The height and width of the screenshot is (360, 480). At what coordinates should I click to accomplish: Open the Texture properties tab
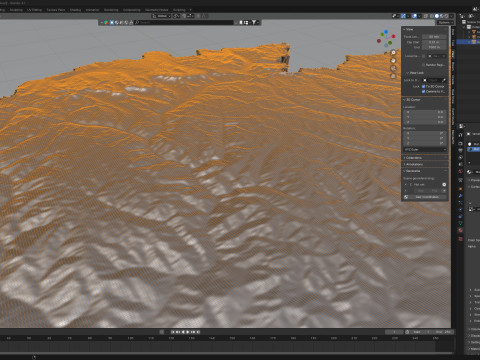click(460, 239)
